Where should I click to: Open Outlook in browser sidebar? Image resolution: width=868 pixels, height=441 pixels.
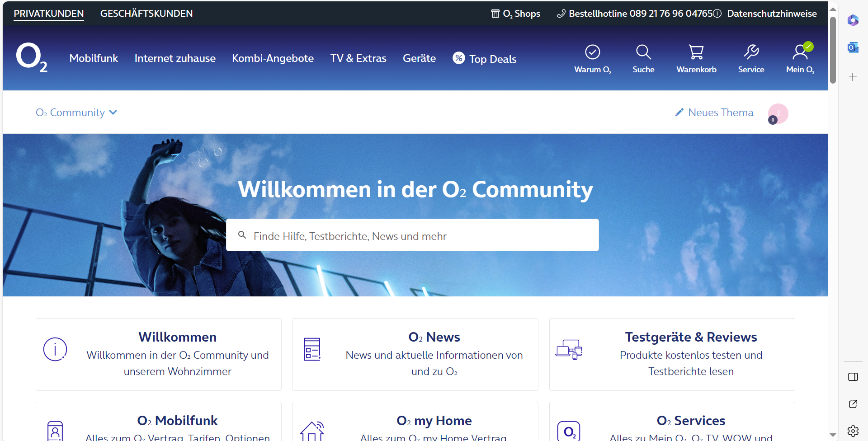(x=853, y=47)
